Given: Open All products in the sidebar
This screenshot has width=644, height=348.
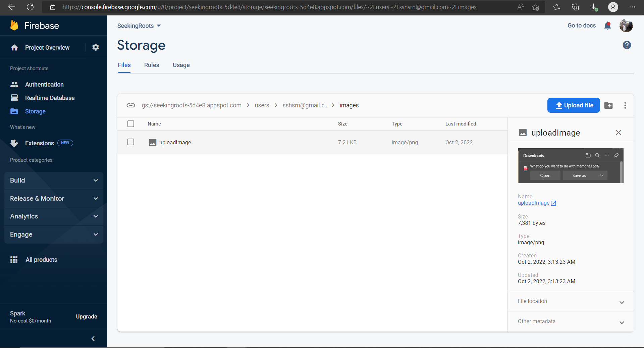Looking at the screenshot, I should click(x=41, y=260).
